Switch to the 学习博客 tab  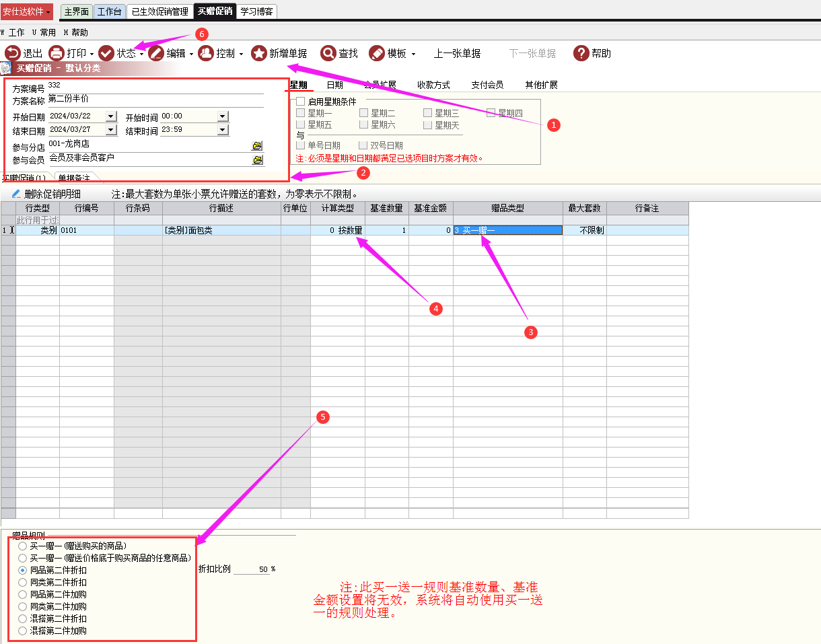pyautogui.click(x=257, y=11)
